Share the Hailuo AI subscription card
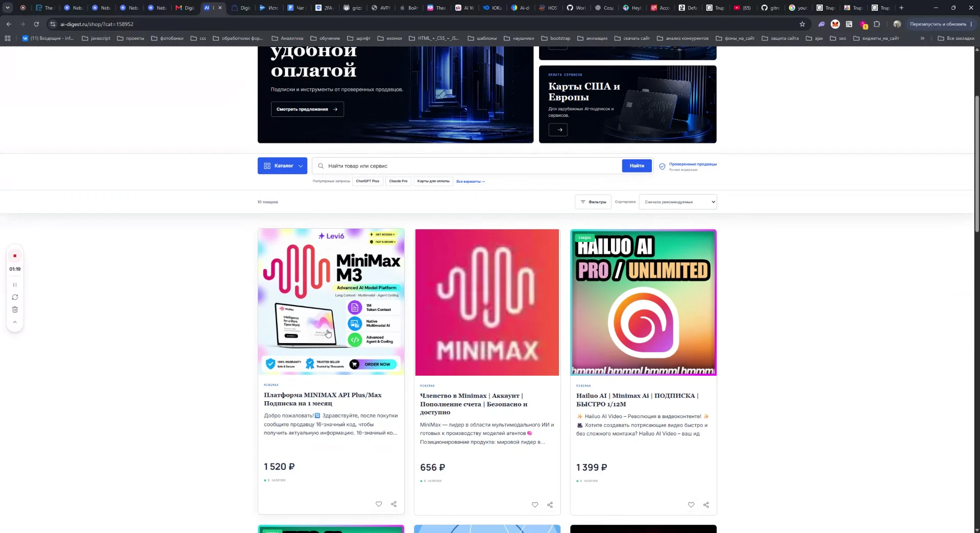 pyautogui.click(x=706, y=505)
